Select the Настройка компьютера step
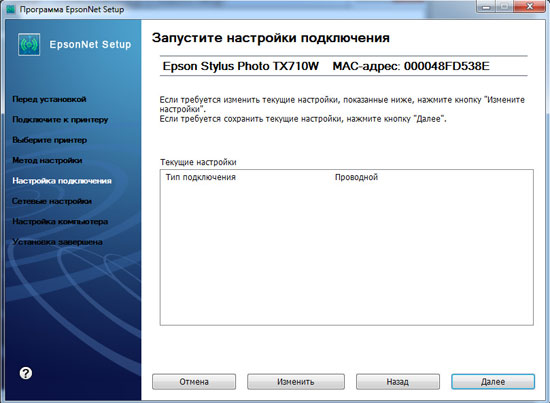Viewport: 550px width, 403px height. [60, 221]
